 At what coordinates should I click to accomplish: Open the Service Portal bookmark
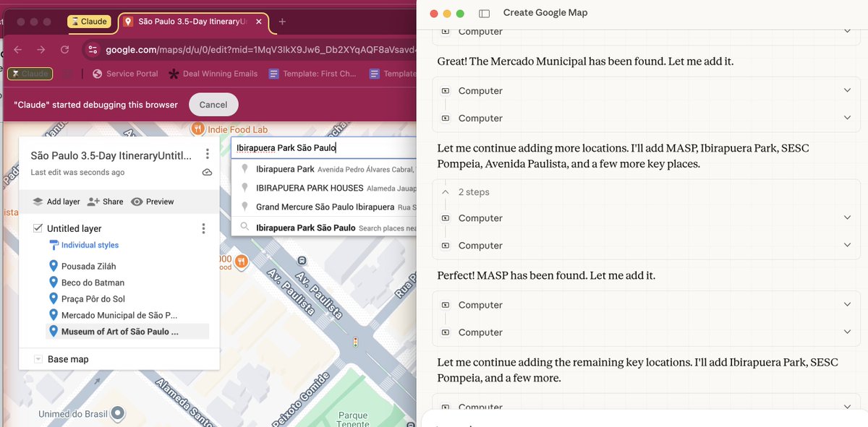tap(125, 74)
